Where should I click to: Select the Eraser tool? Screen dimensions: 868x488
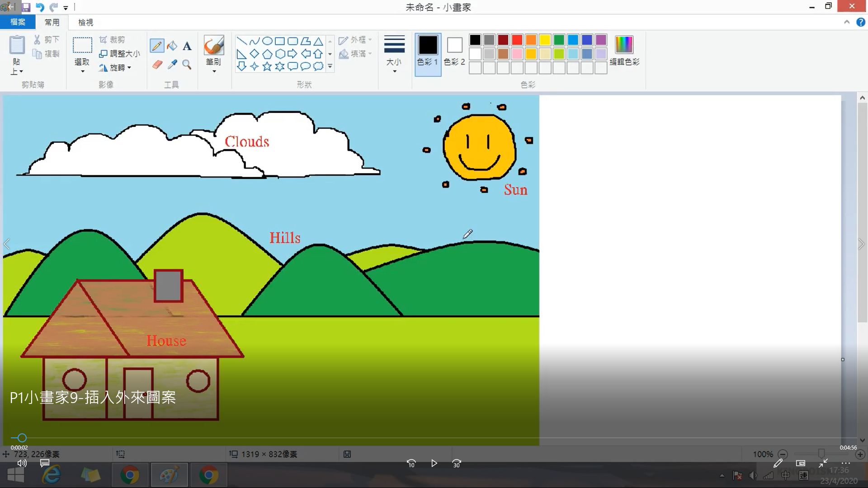pos(157,65)
